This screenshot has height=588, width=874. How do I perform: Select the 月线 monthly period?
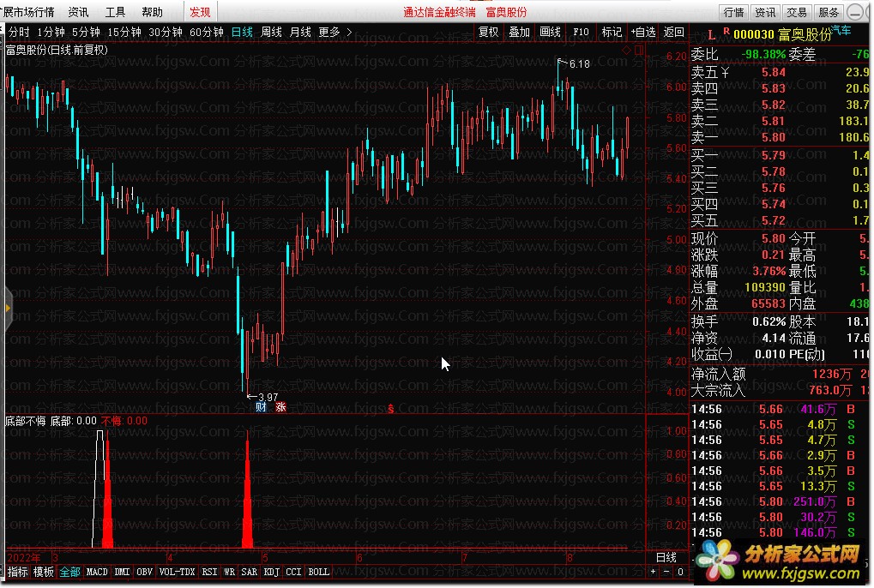[300, 33]
